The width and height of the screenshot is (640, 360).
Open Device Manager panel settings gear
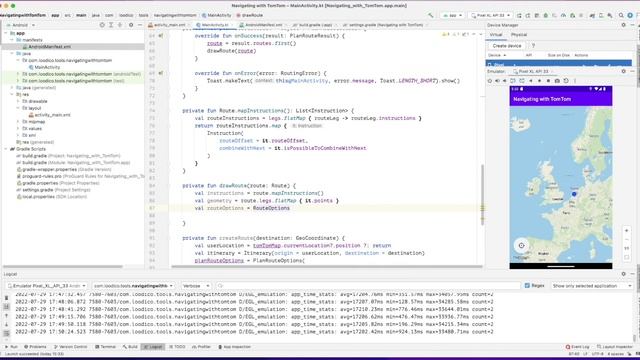623,25
